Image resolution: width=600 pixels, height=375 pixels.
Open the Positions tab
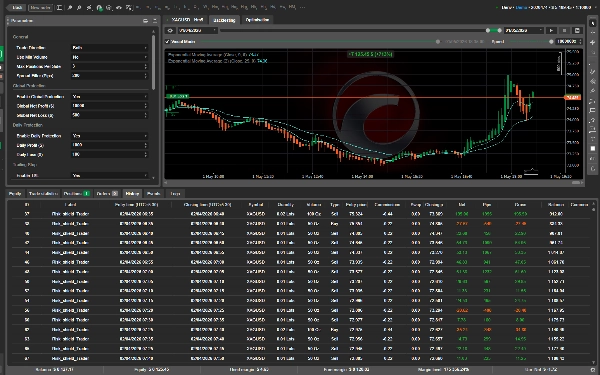tap(77, 194)
